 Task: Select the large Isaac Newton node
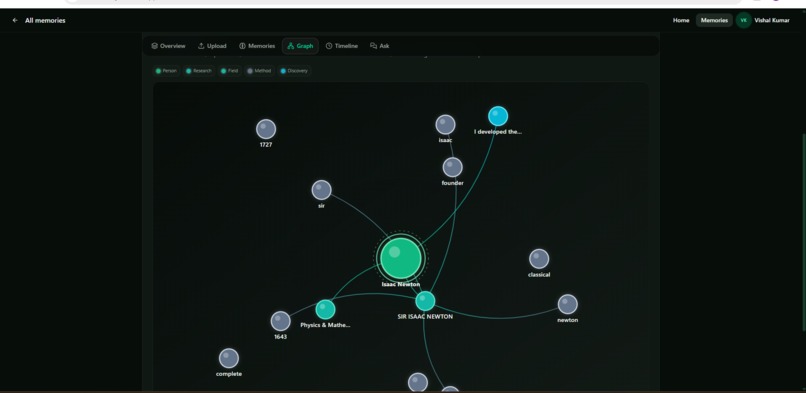tap(401, 258)
